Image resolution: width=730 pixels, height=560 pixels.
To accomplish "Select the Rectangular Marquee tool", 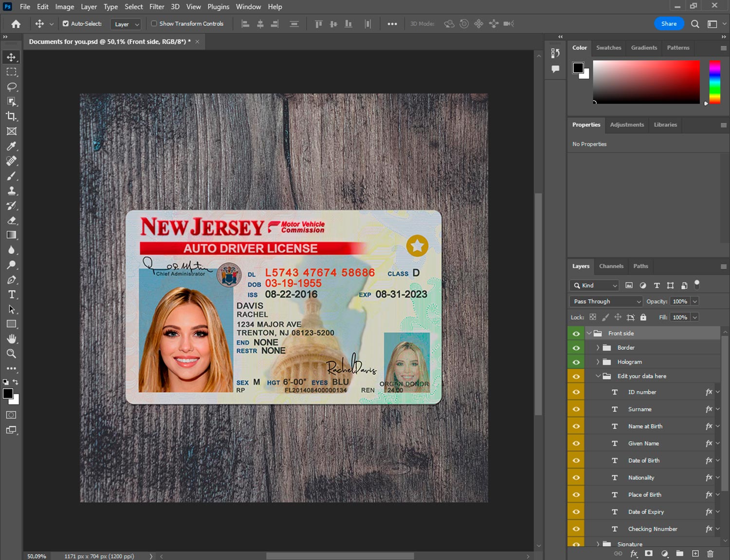I will 11,72.
